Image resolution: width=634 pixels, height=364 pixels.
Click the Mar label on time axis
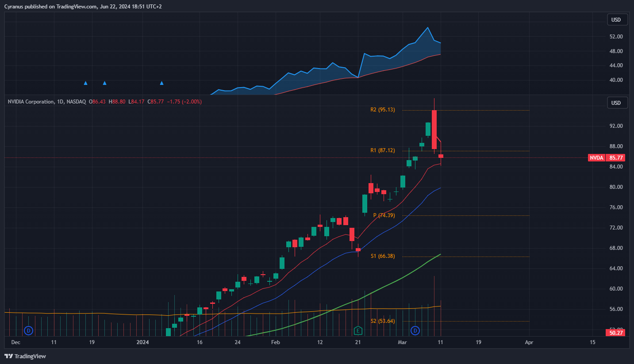point(402,342)
